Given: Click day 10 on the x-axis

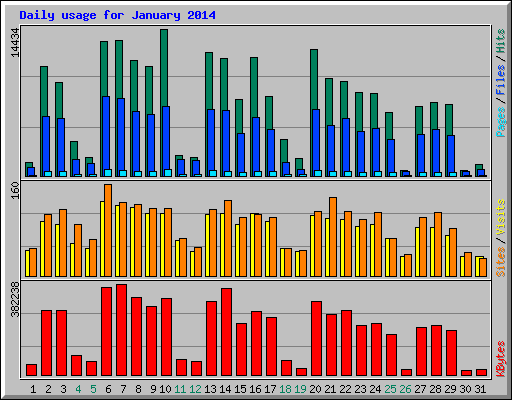Looking at the screenshot, I should (x=165, y=389).
